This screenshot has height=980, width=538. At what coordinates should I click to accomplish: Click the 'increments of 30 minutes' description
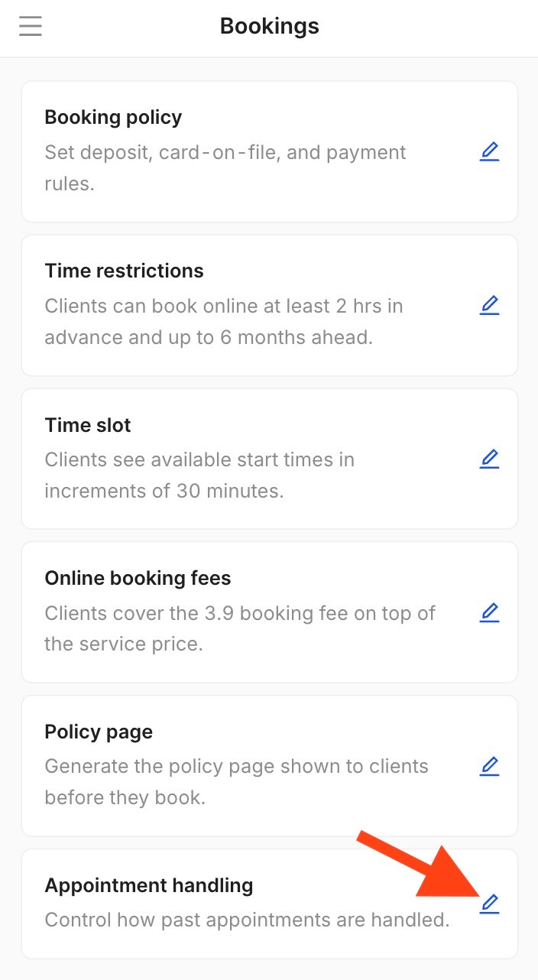tap(199, 475)
